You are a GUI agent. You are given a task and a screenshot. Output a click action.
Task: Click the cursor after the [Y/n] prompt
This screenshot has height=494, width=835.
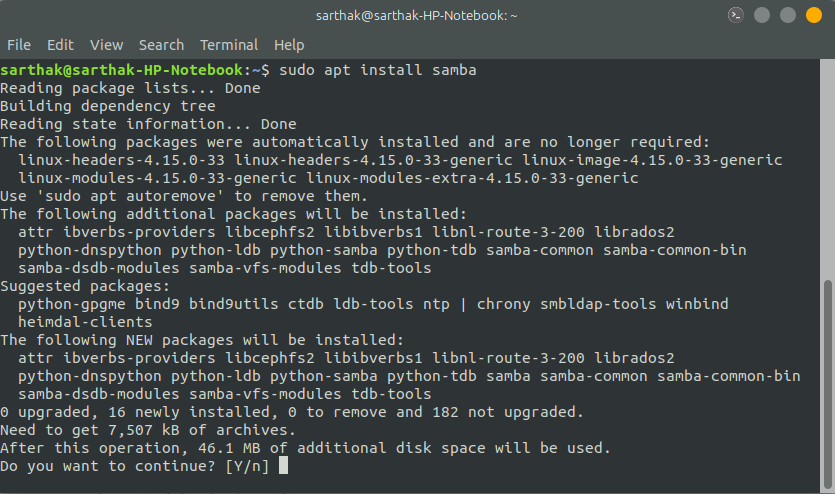284,466
